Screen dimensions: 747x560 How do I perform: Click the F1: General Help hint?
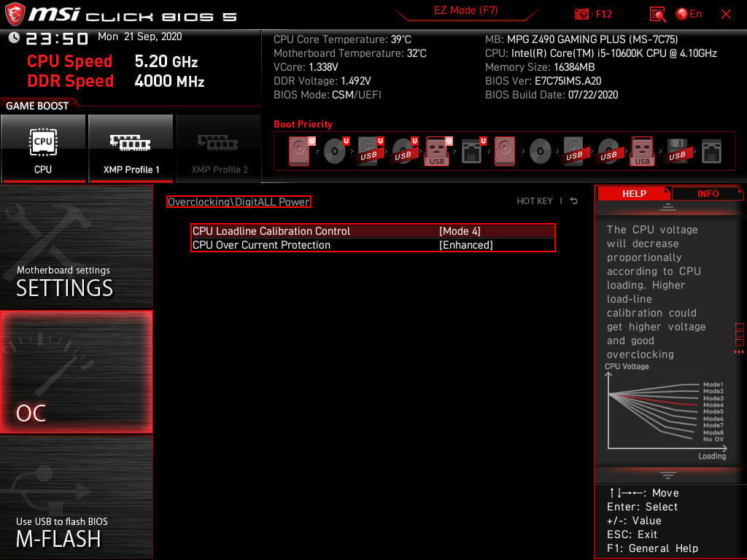tap(652, 548)
